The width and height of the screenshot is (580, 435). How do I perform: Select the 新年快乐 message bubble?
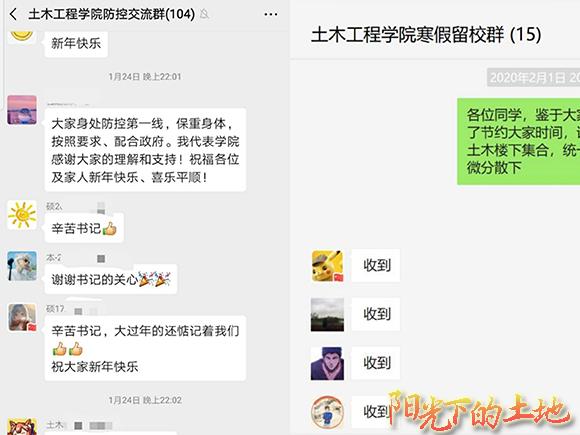click(76, 44)
